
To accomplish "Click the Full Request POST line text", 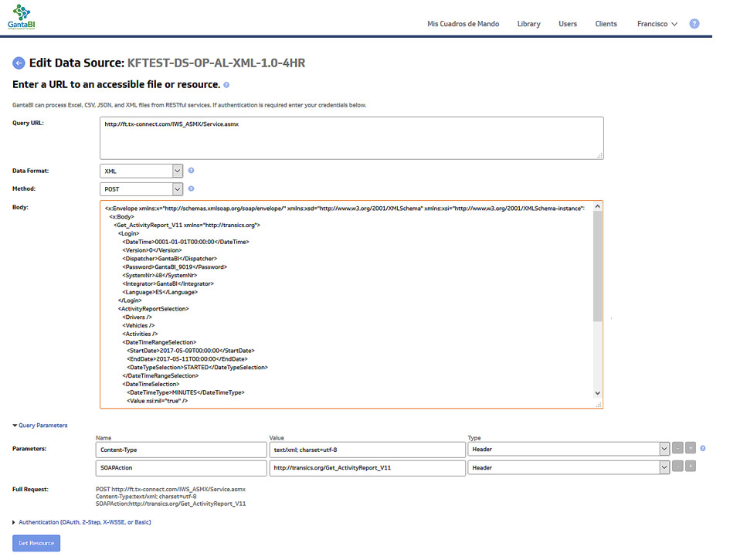I will [x=171, y=489].
